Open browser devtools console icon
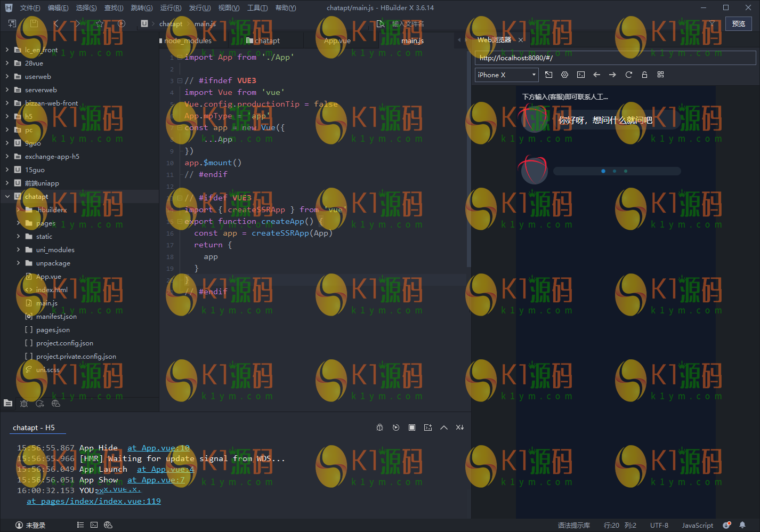The height and width of the screenshot is (532, 760). coord(581,75)
